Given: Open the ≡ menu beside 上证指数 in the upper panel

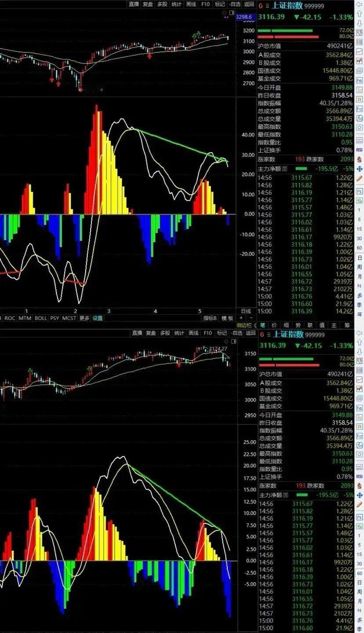Looking at the screenshot, I should click(x=267, y=6).
